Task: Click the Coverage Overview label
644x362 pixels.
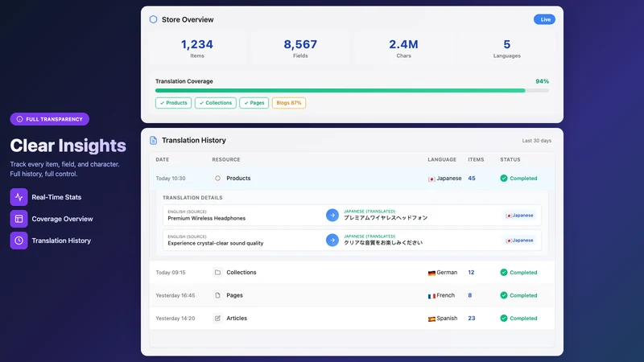Action: [x=62, y=219]
